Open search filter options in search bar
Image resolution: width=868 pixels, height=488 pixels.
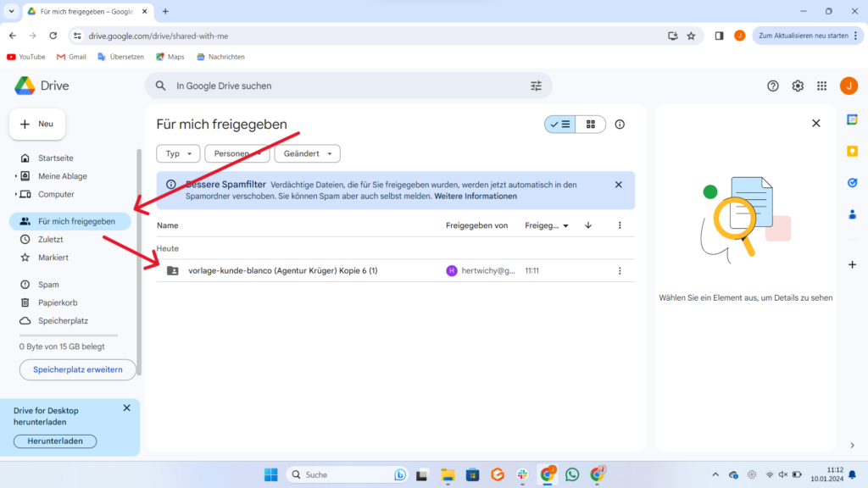[536, 86]
